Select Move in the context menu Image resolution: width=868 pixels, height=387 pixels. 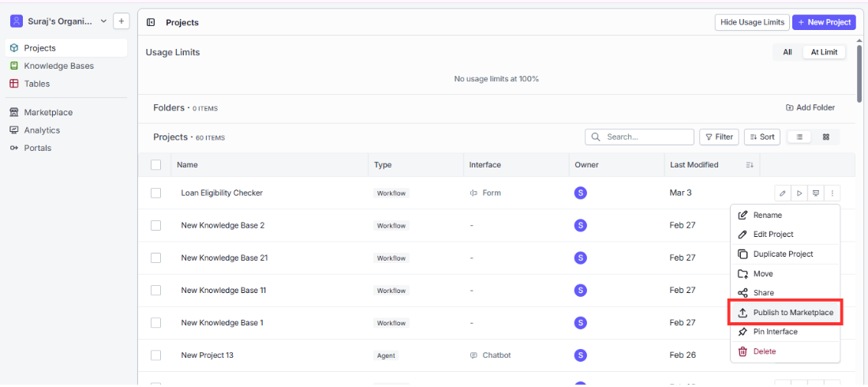tap(785, 274)
